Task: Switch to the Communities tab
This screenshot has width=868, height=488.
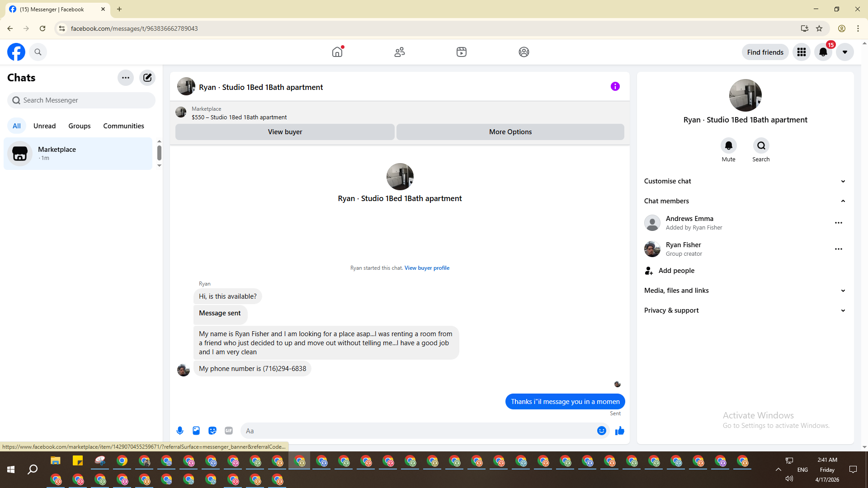Action: pos(123,126)
